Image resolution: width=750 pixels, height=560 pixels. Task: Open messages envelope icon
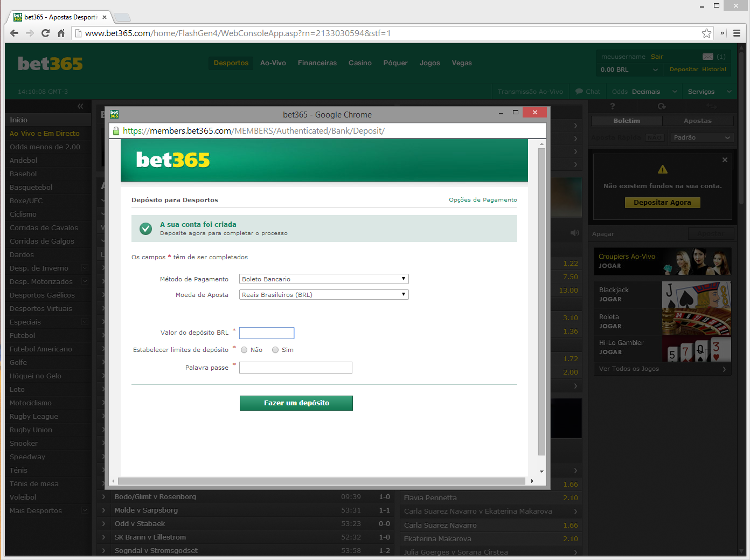(x=708, y=57)
